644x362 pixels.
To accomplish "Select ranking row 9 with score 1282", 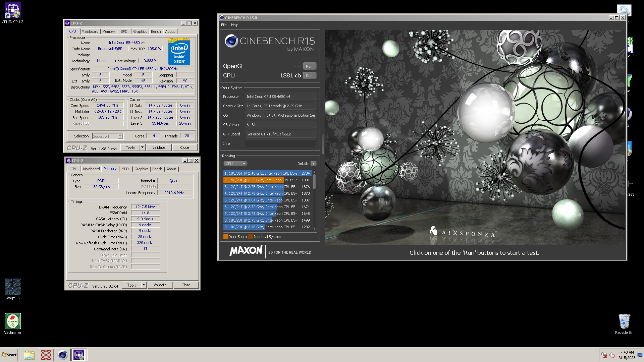I will (x=267, y=227).
